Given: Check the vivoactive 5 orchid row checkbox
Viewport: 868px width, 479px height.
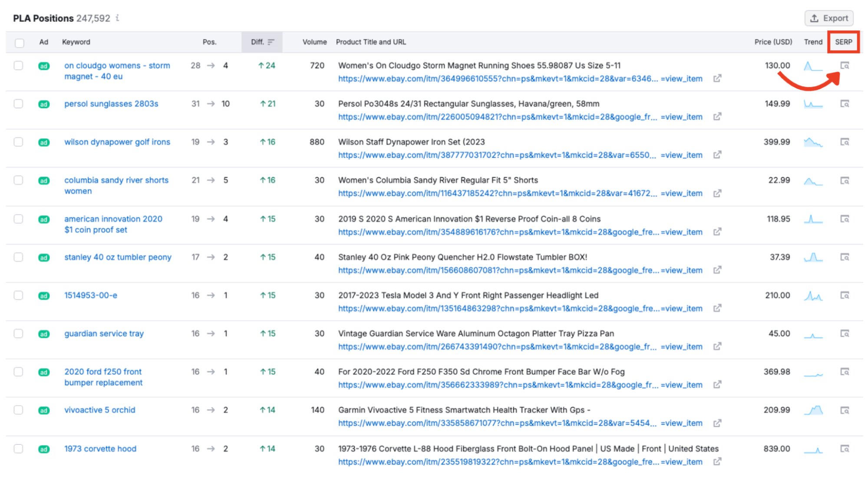Looking at the screenshot, I should [19, 410].
